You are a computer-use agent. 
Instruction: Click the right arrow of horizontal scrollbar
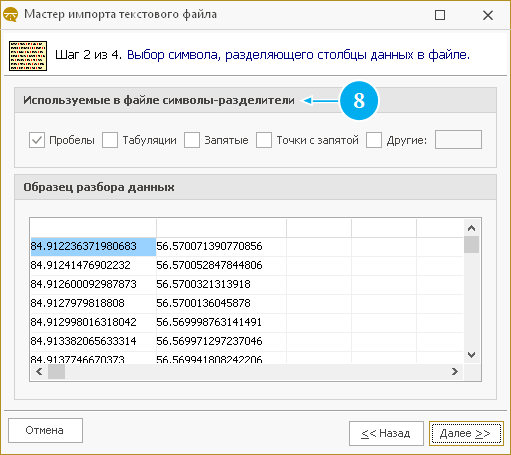coord(455,371)
